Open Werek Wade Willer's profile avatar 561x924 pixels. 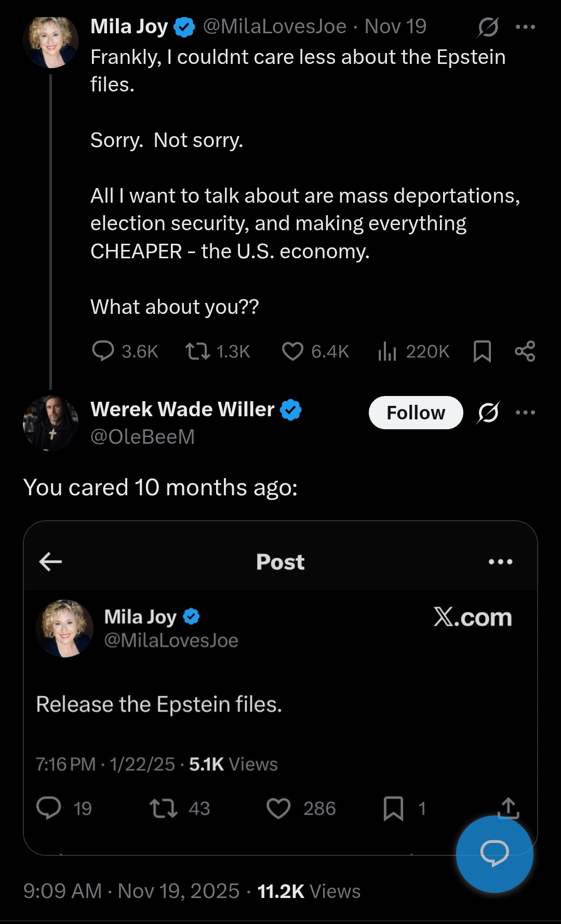(50, 423)
